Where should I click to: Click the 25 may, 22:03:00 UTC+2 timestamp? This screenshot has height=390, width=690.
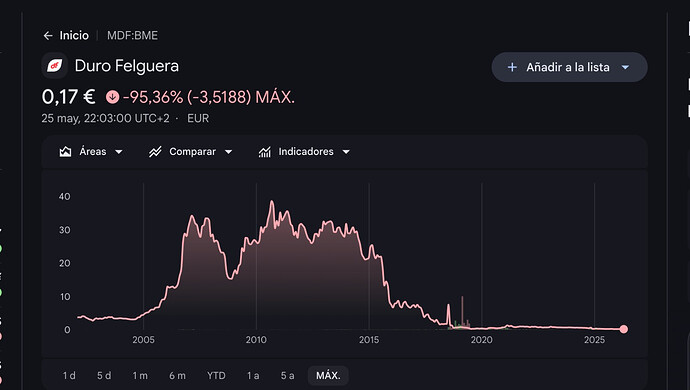105,118
